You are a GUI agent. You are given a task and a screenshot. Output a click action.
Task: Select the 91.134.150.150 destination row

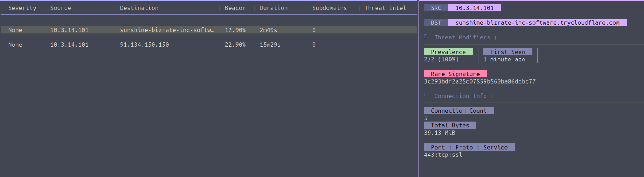(x=144, y=45)
